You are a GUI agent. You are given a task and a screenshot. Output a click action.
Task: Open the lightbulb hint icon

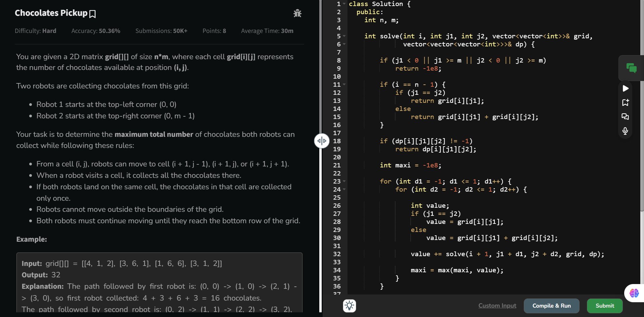[x=350, y=306]
